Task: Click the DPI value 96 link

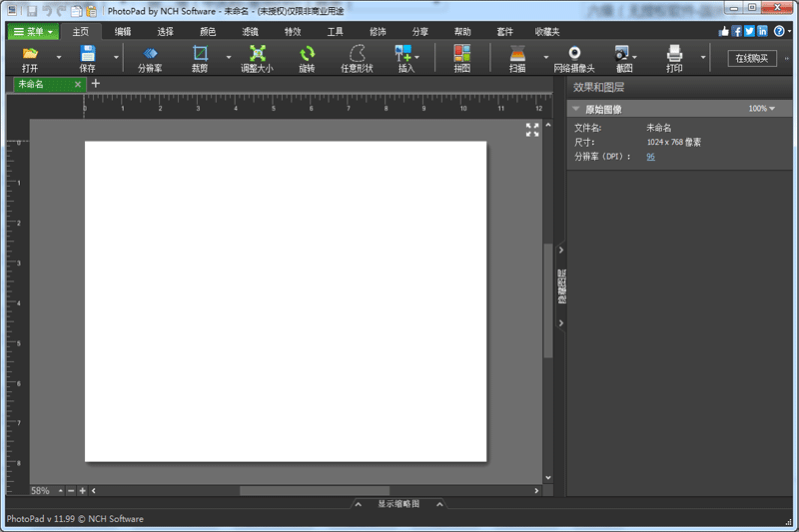Action: point(650,157)
